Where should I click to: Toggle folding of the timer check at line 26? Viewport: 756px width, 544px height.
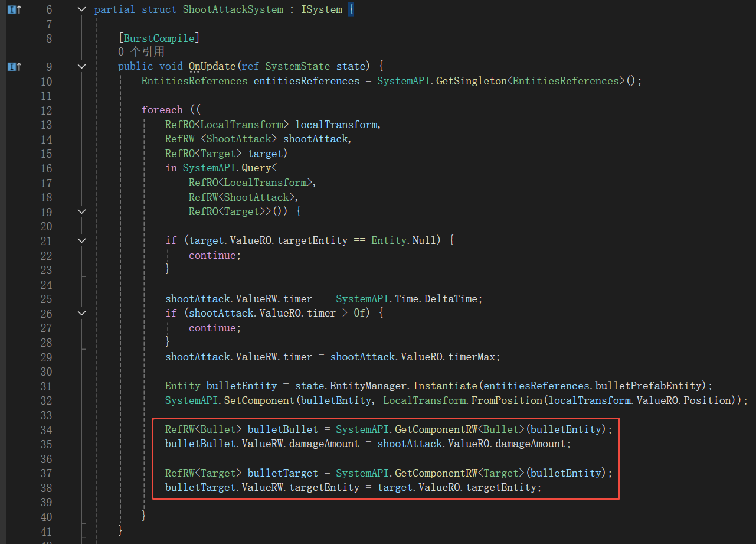point(81,313)
